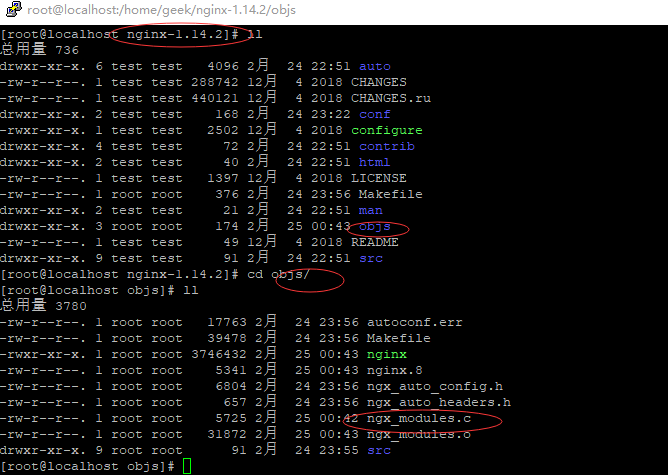
Task: Click the size value 3746432
Action: pyautogui.click(x=219, y=354)
